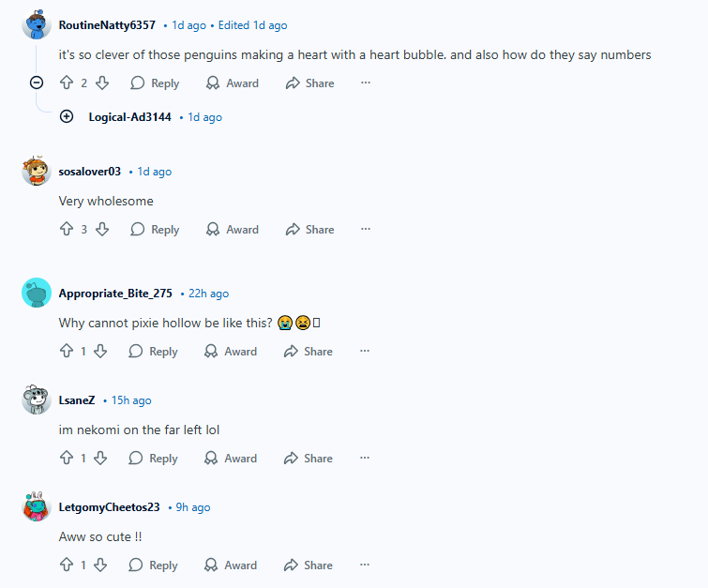This screenshot has height=588, width=708.
Task: Upvote LetgomyCheetos23's 'Aww so cute' comment
Action: tap(67, 565)
